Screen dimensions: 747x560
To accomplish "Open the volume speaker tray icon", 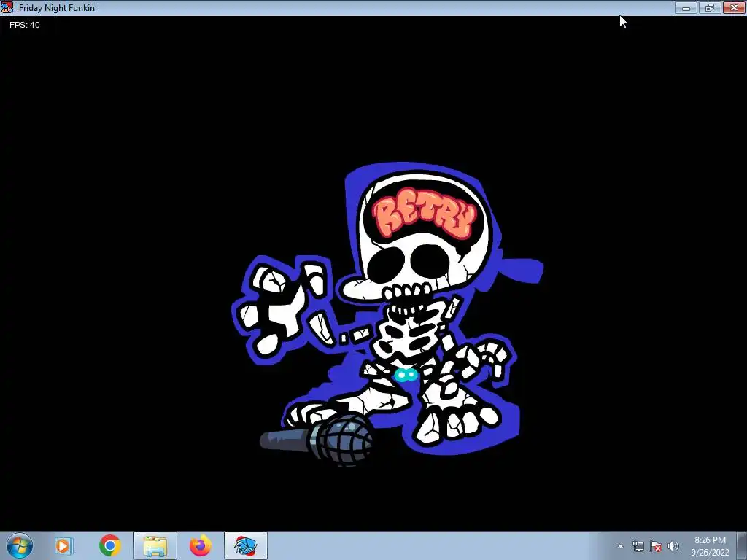I will (x=673, y=547).
